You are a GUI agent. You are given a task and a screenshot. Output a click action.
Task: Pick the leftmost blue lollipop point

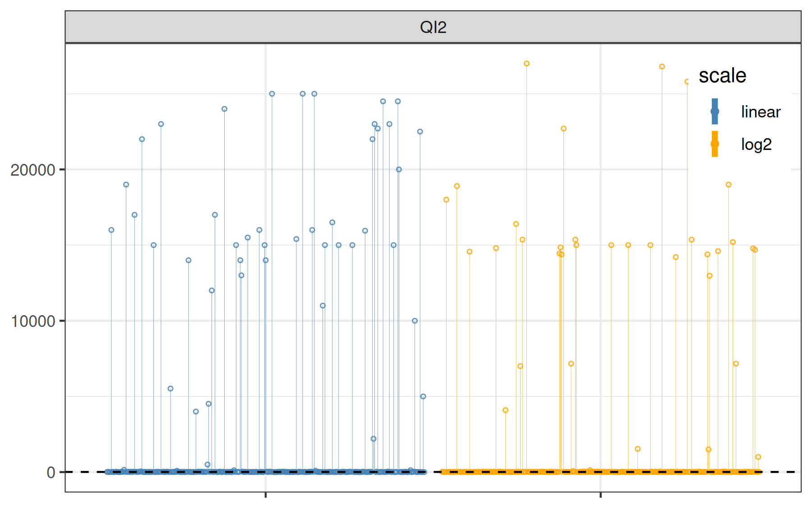(111, 230)
